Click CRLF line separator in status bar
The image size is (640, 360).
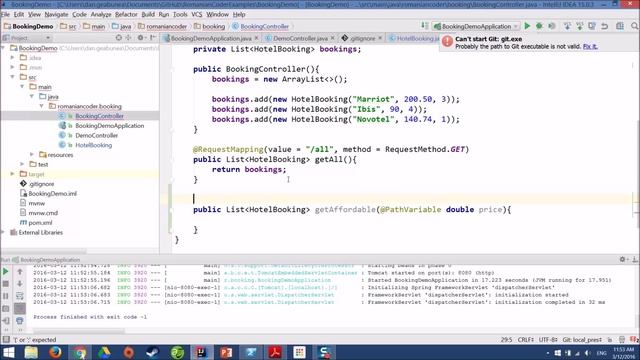click(x=526, y=340)
